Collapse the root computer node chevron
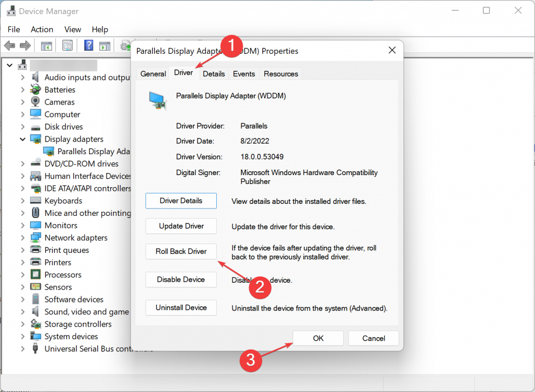The height and width of the screenshot is (392, 535). click(x=9, y=65)
